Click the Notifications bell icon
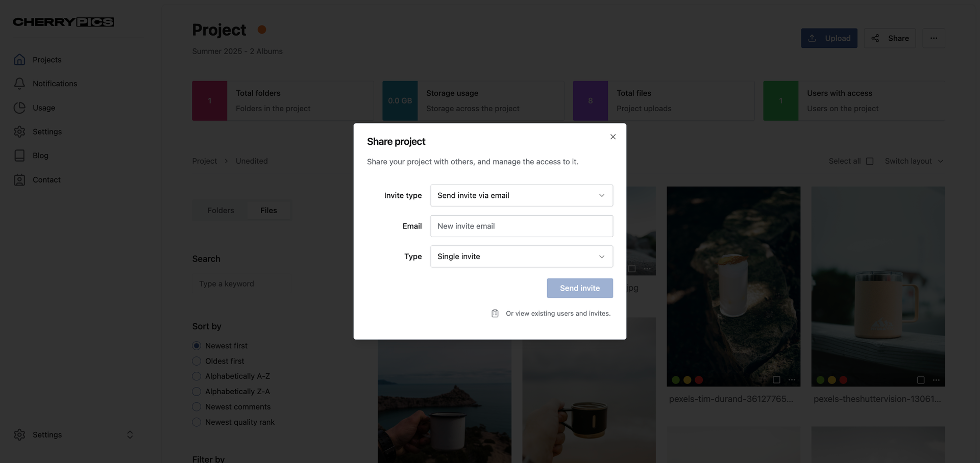Viewport: 980px width, 463px height. 19,84
